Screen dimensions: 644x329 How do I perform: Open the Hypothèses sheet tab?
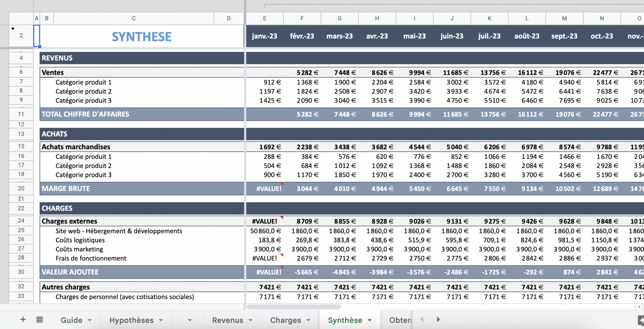click(131, 320)
